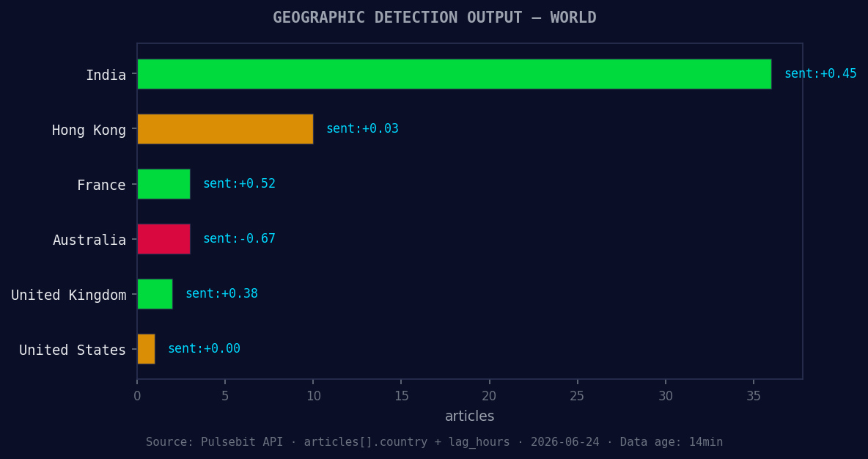Click the India green bar

coord(454,73)
